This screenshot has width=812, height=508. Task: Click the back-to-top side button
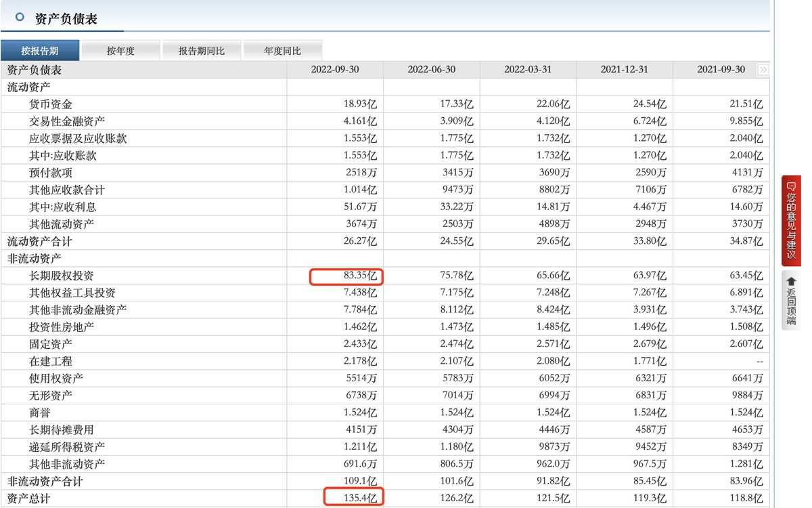791,300
